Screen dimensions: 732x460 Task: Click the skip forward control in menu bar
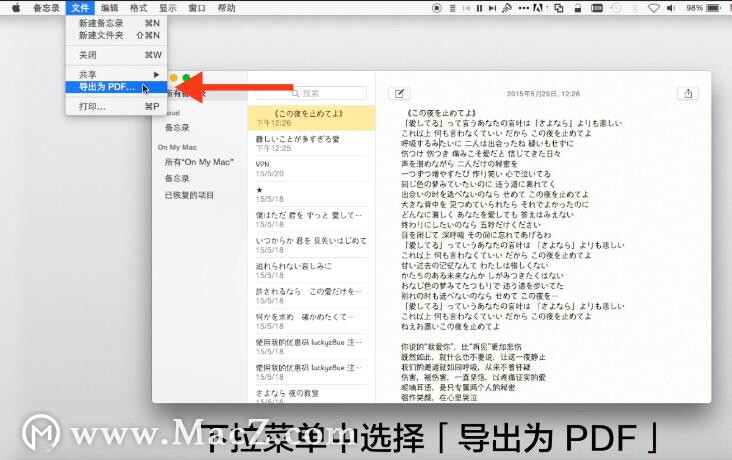tap(492, 8)
